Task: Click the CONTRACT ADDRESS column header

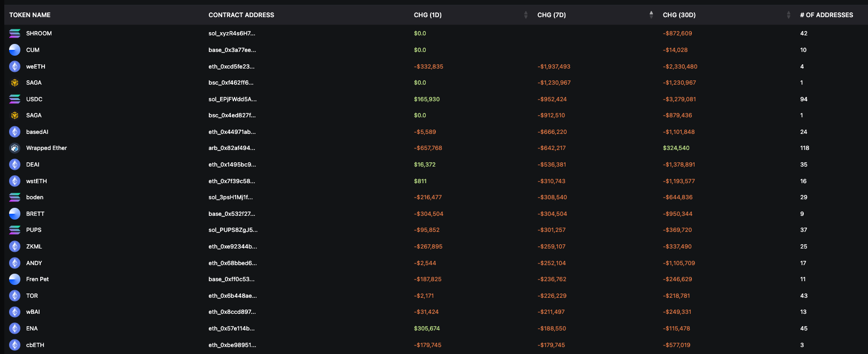Action: coord(241,15)
